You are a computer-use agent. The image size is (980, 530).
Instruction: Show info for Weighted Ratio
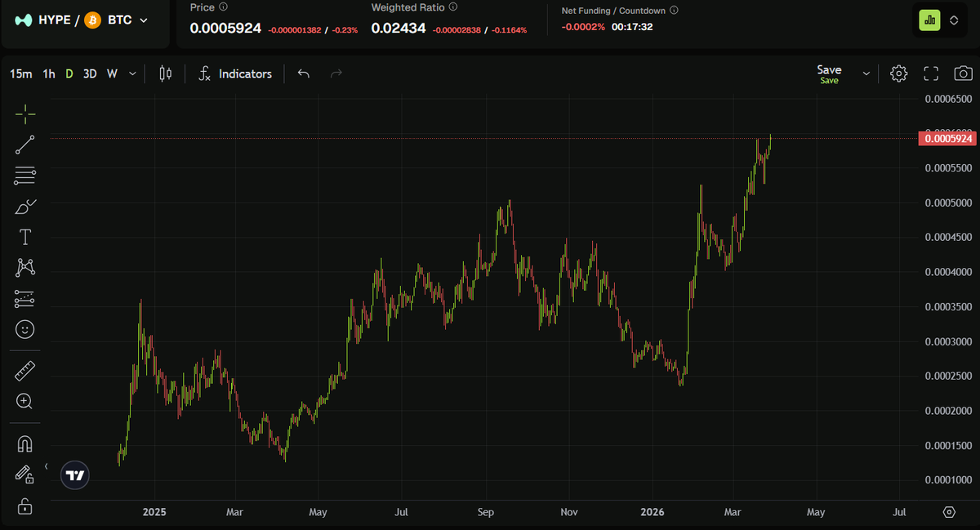[x=453, y=7]
